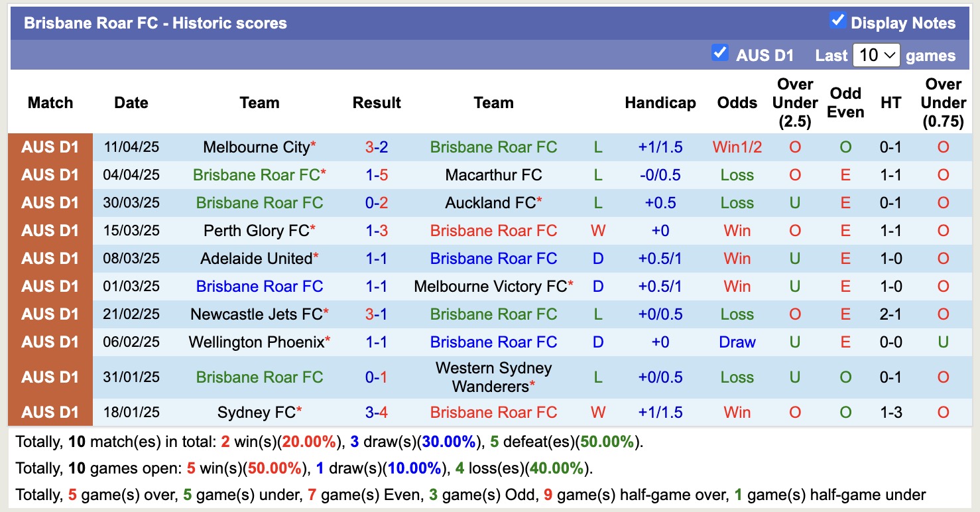Viewport: 980px width, 512px height.
Task: Click the Handicap column header
Action: tap(660, 103)
